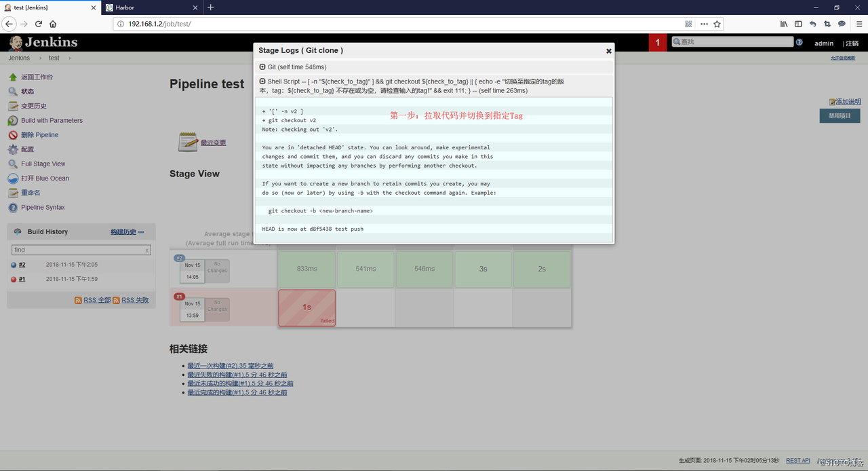Click the 禁用项目 button

(x=840, y=115)
